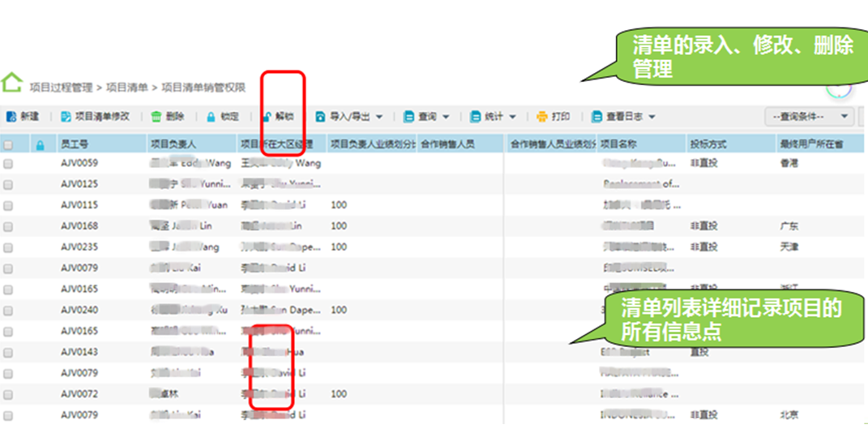
Task: Click the 打印 (Print) printer icon
Action: click(x=542, y=117)
